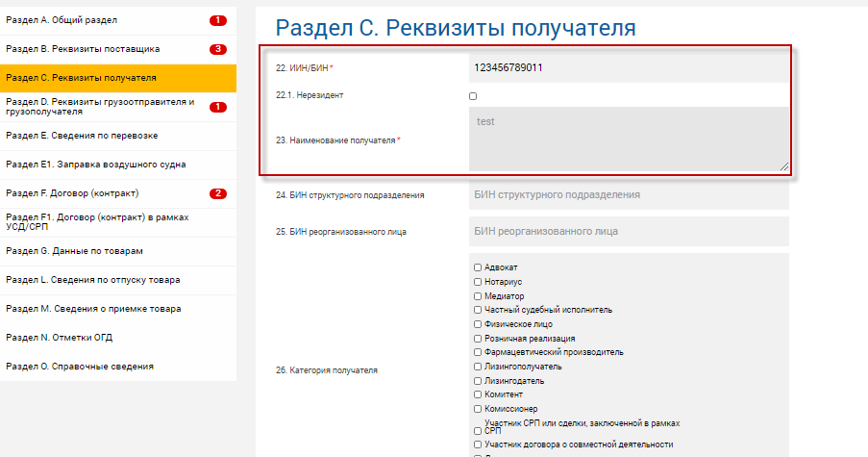Toggle the Нерезидент checkbox
Screen dimensions: 868x457
pos(473,96)
